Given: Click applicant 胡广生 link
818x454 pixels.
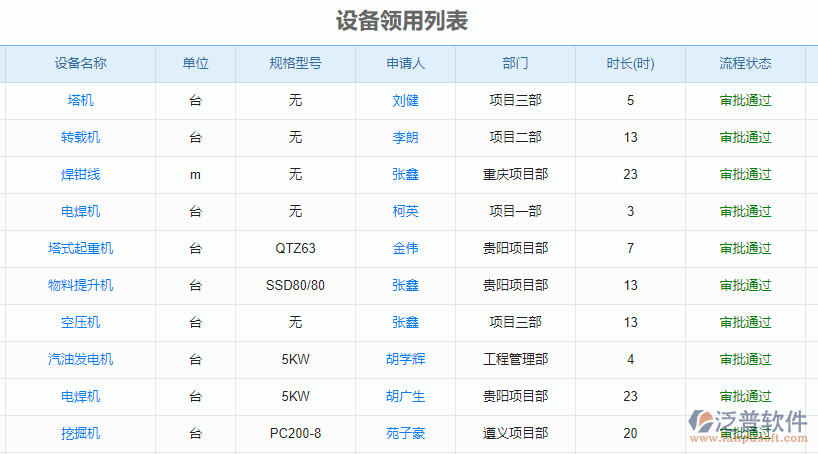Looking at the screenshot, I should coord(405,397).
